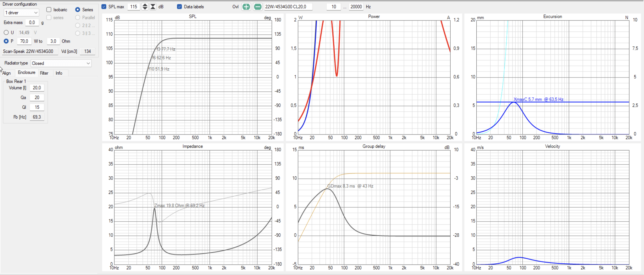644x275 pixels.
Task: Toggle the Data labels checkbox
Action: tap(180, 7)
